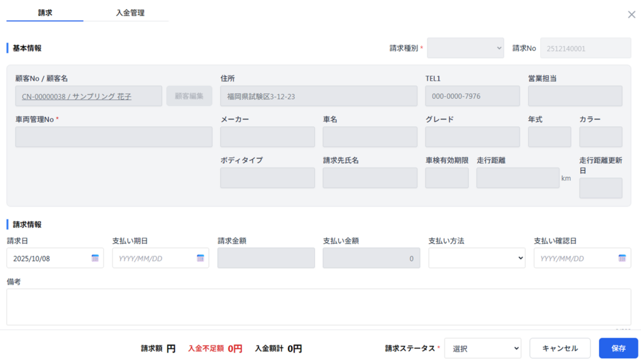Expand the 請求ステータス selection dropdown
This screenshot has height=364, width=641.
(483, 348)
